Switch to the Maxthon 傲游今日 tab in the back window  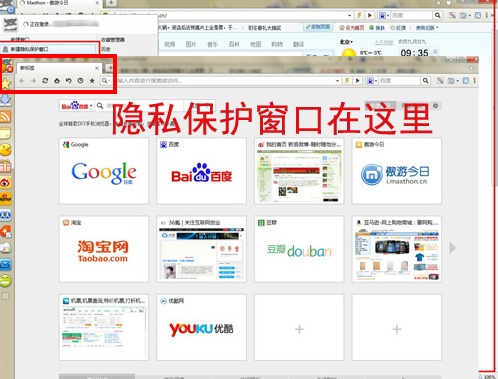(x=58, y=3)
